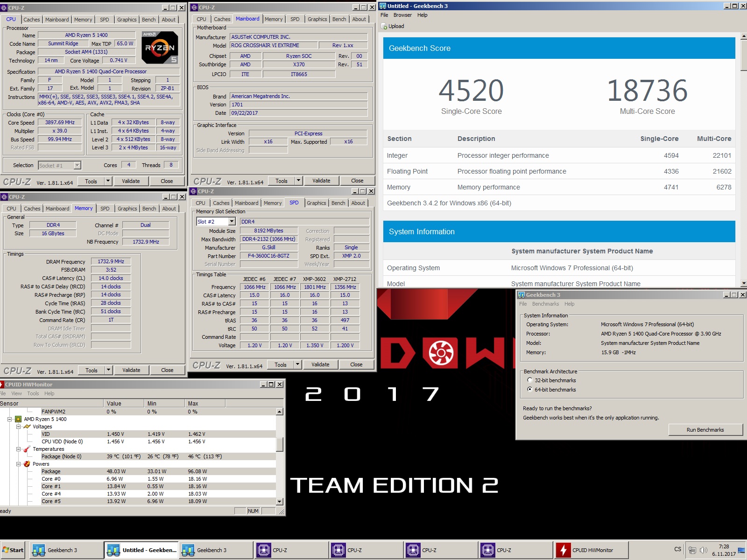Click the Value column header in HWMonitor

click(x=123, y=403)
